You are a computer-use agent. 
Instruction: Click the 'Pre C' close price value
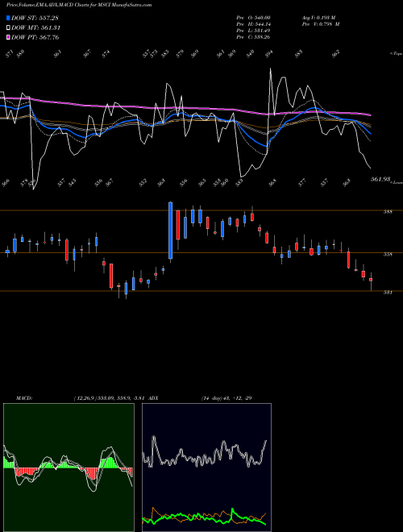(261, 37)
